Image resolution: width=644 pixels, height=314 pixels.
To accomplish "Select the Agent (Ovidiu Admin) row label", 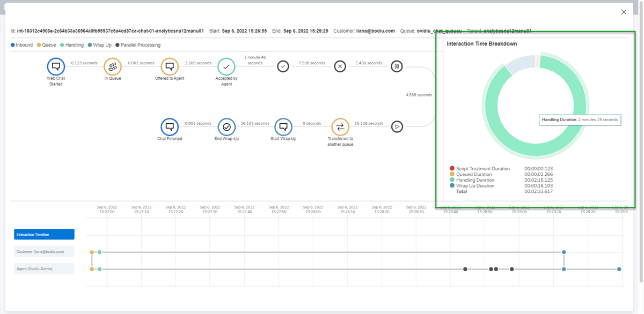I will pyautogui.click(x=44, y=268).
